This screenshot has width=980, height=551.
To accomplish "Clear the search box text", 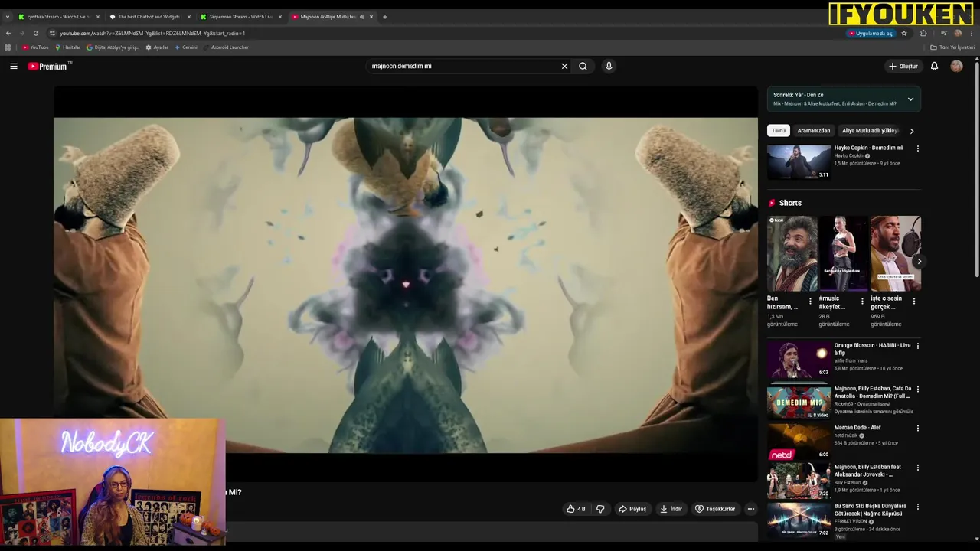I will [564, 67].
